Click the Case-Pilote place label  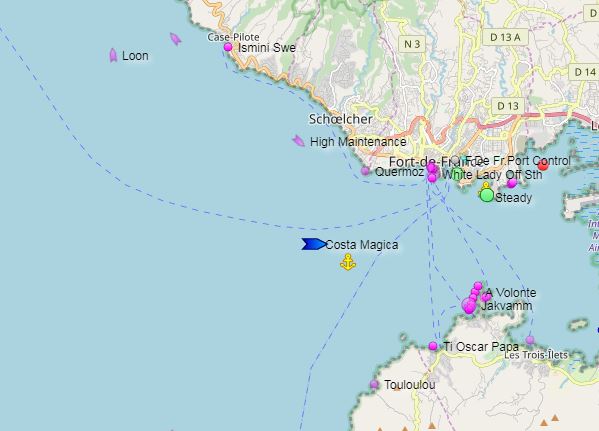pos(233,37)
